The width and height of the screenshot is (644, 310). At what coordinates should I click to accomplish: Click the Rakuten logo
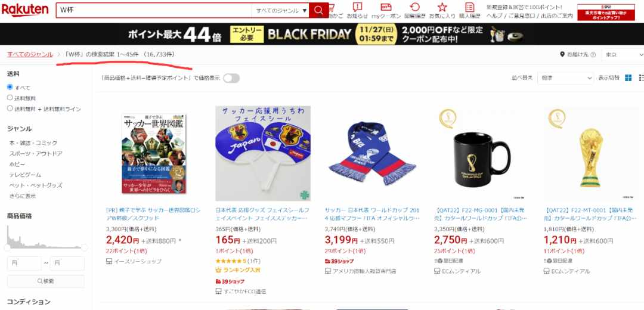25,10
